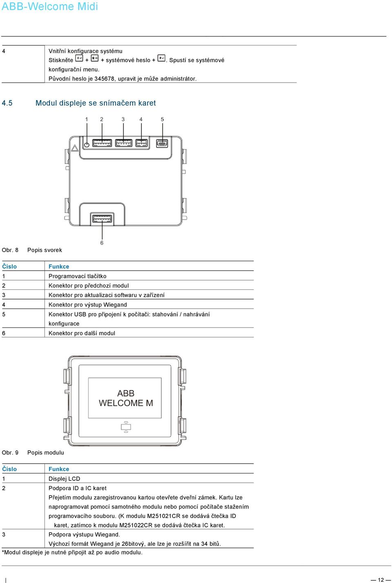Click the round programming button in the terminal diagram
The height and width of the screenshot is (583, 392).
coord(87,145)
